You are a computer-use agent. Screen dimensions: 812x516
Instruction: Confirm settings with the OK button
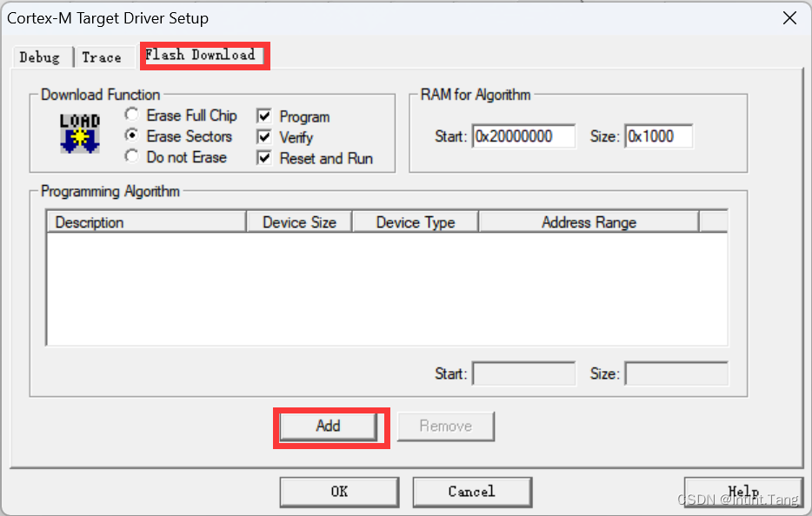(338, 491)
